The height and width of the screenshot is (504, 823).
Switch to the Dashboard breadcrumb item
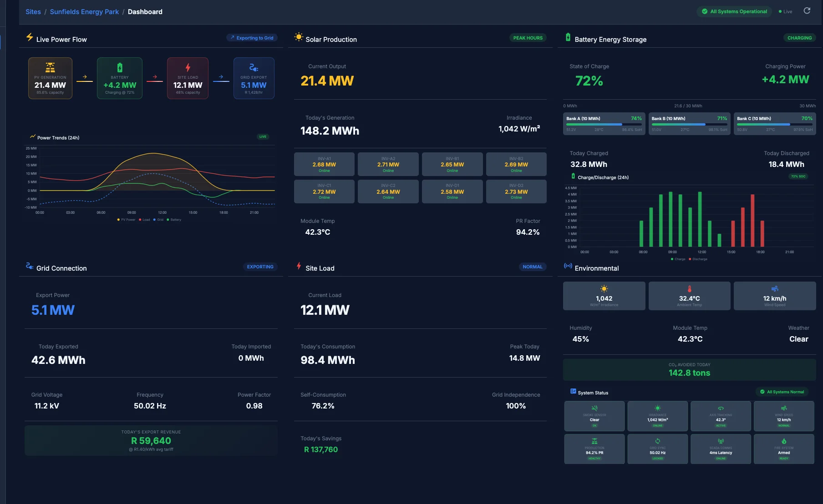pyautogui.click(x=145, y=11)
